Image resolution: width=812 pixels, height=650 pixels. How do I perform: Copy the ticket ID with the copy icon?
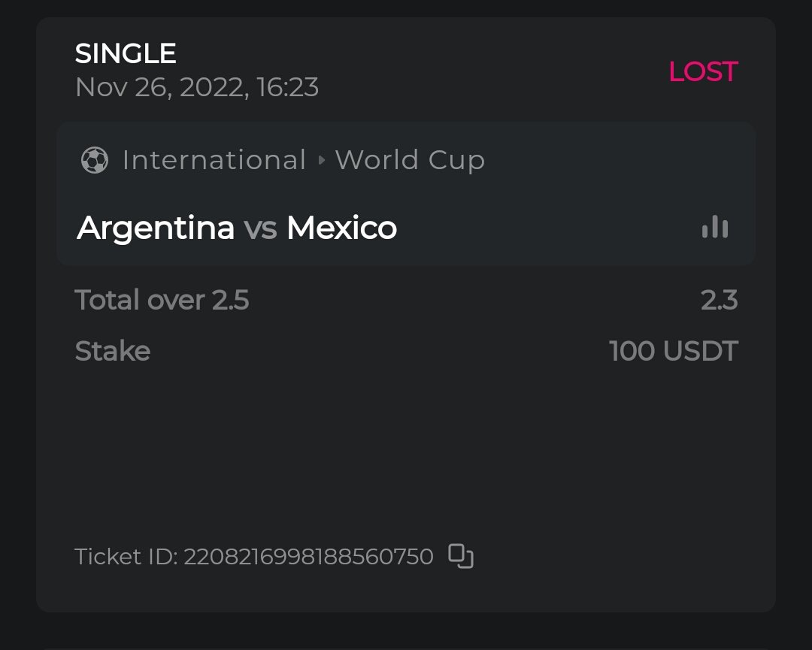coord(461,556)
